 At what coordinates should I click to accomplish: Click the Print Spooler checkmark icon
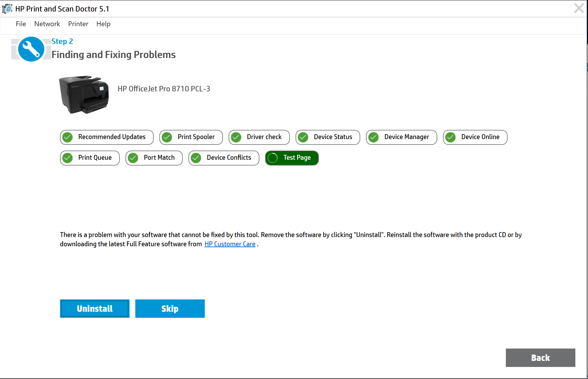click(x=167, y=137)
